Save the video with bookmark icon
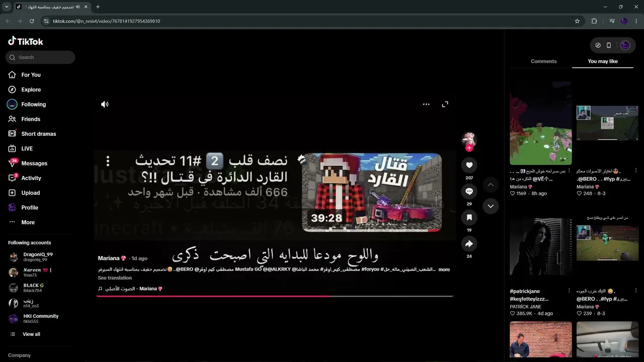The width and height of the screenshot is (644, 362). 469,217
